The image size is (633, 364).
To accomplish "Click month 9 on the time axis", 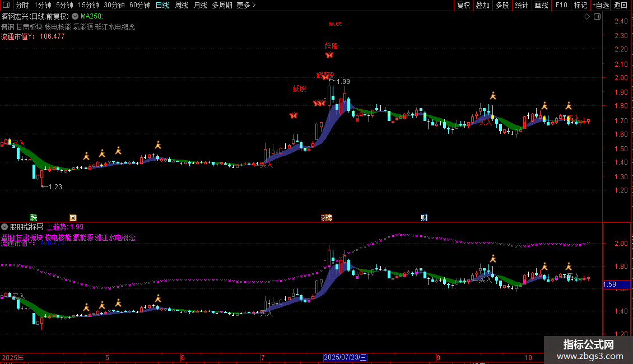I will pos(438,357).
